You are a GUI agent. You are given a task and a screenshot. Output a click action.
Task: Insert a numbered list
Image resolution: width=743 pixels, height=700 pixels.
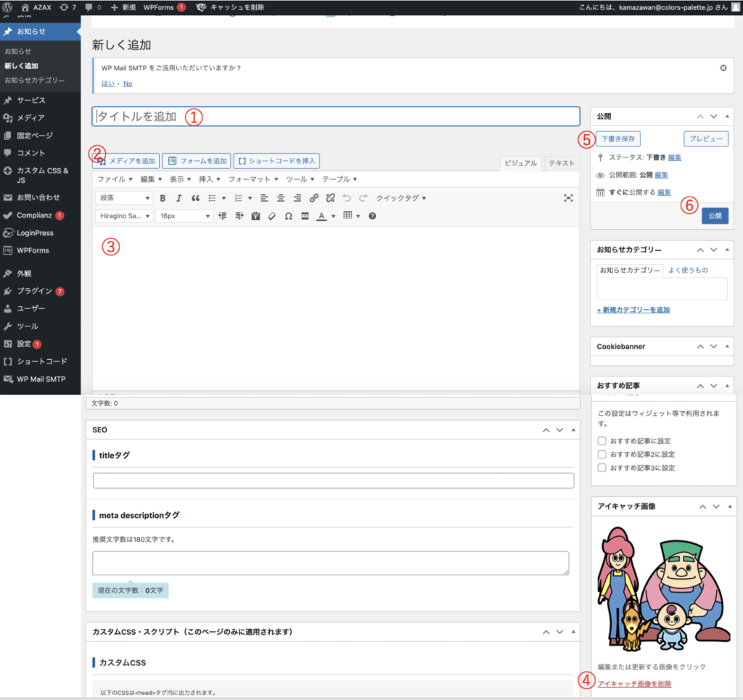click(x=238, y=198)
